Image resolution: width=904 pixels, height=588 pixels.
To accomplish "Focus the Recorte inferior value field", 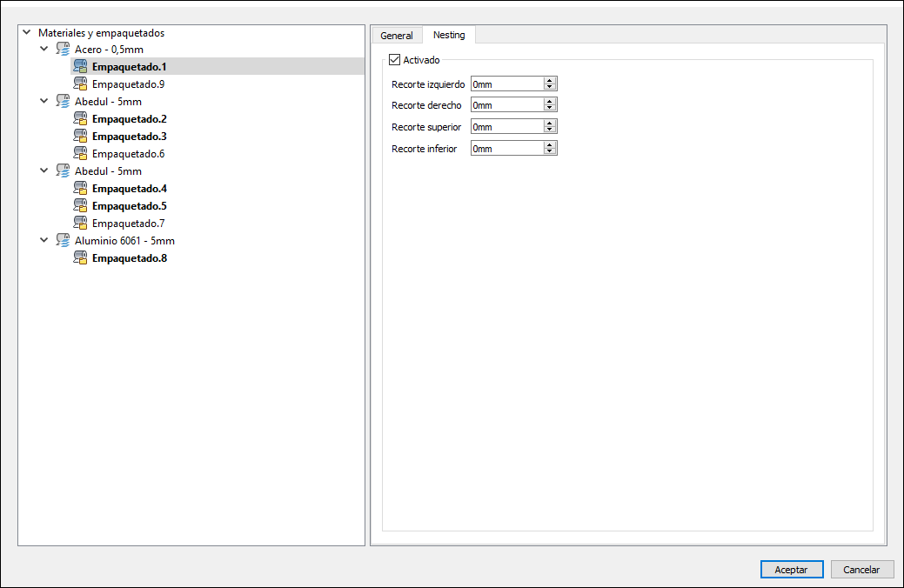I will (x=507, y=148).
